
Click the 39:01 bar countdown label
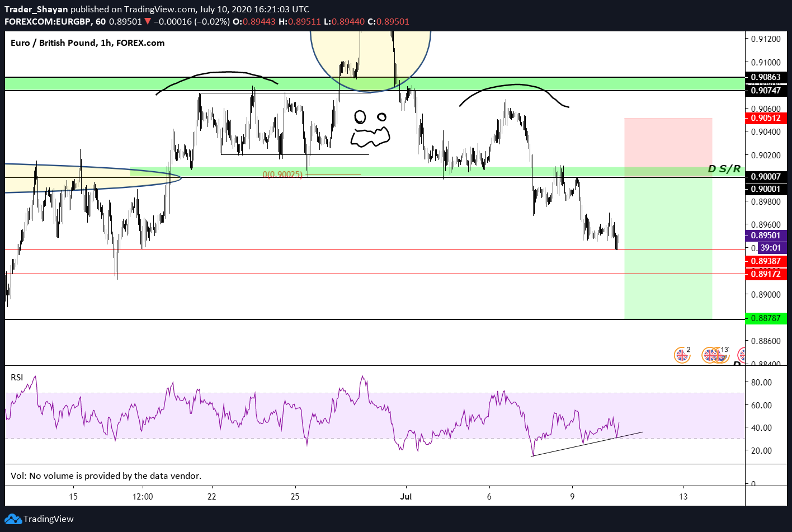[772, 248]
